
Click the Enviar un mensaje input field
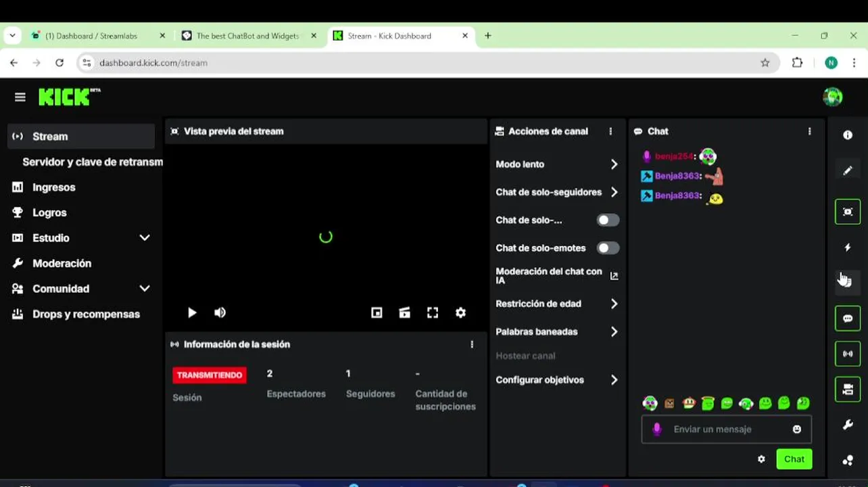tap(727, 430)
